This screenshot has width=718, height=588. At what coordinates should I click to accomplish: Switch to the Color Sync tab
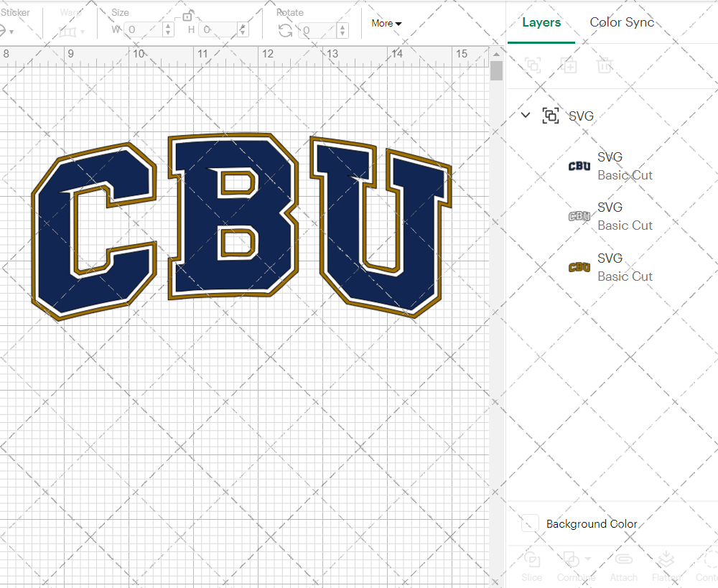622,22
